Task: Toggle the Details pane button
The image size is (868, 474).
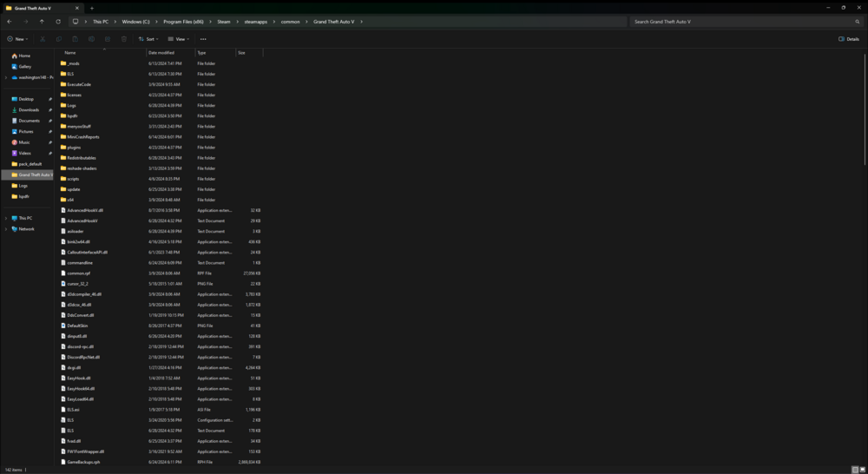Action: click(x=849, y=39)
